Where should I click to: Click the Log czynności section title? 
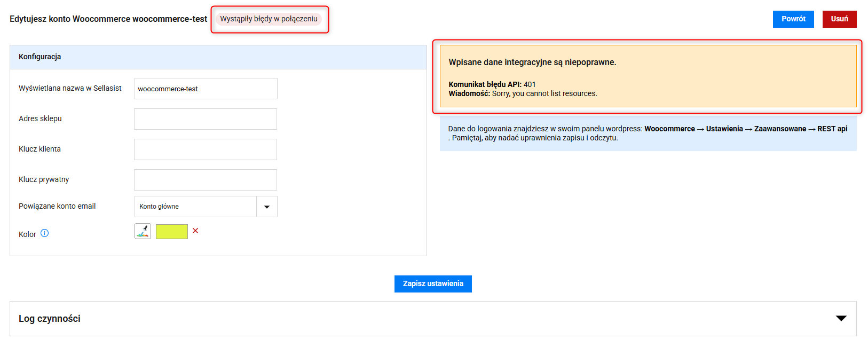tap(50, 319)
